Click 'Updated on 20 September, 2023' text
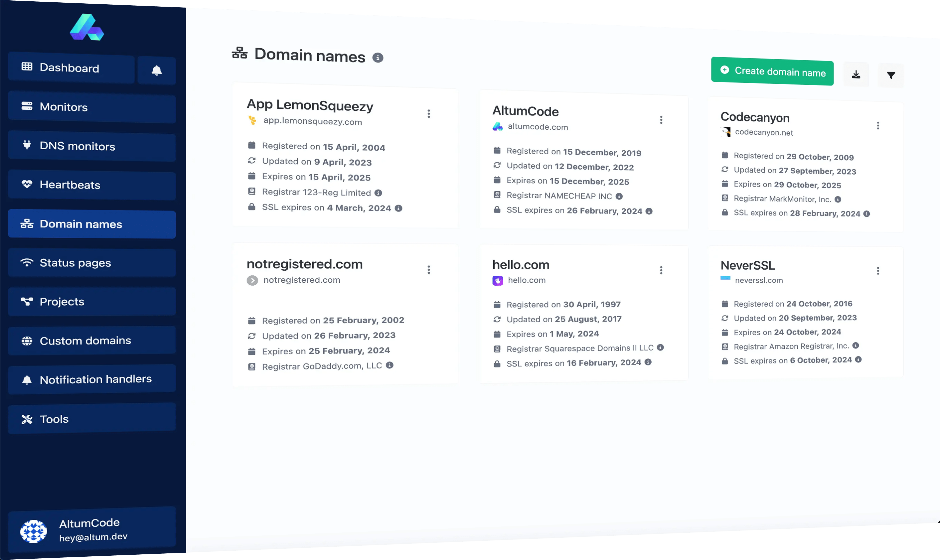This screenshot has height=560, width=940. coord(795,318)
